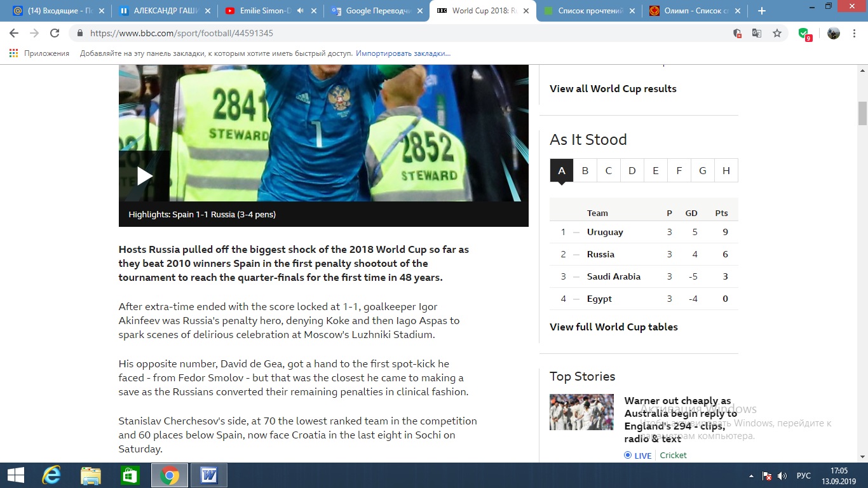Select group E tab
This screenshot has width=868, height=488.
tap(656, 170)
